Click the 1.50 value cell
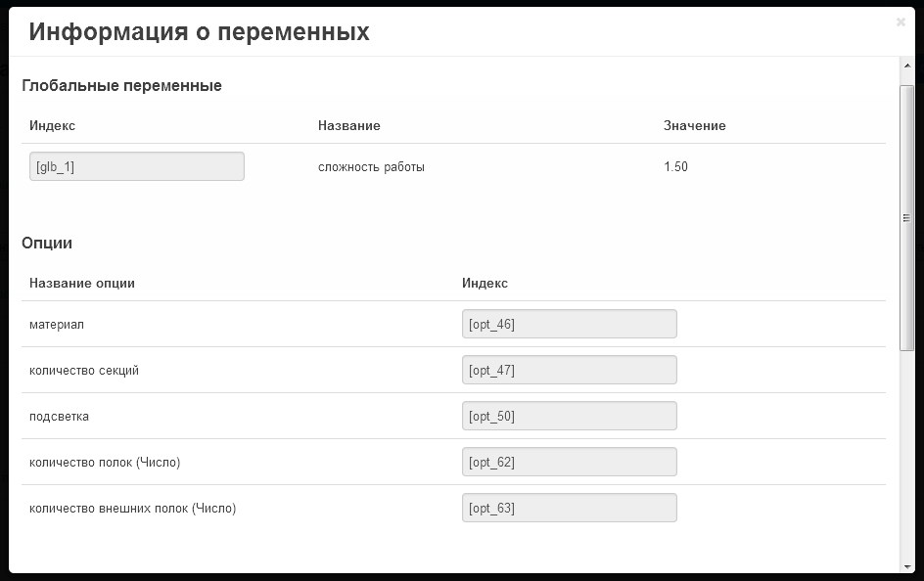Image resolution: width=924 pixels, height=581 pixels. [x=676, y=166]
